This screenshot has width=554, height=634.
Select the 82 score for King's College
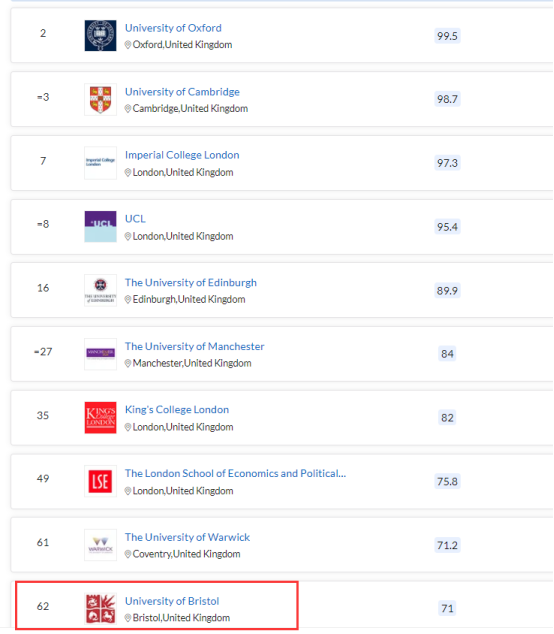(x=447, y=418)
